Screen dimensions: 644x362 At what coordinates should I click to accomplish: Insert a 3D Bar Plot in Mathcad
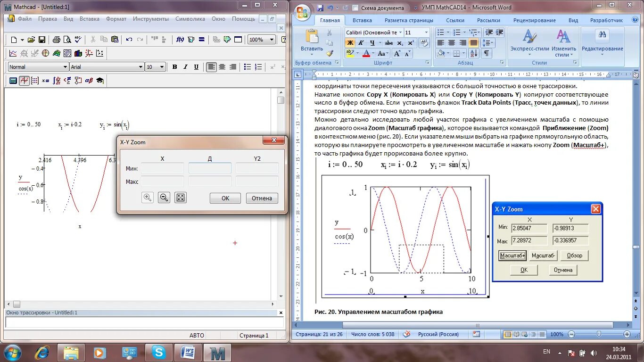[x=78, y=53]
